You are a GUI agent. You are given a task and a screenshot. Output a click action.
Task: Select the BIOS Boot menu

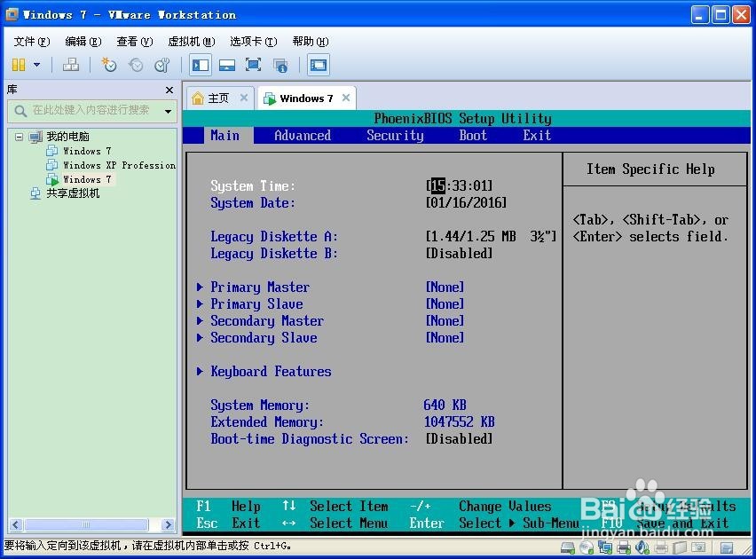point(473,136)
